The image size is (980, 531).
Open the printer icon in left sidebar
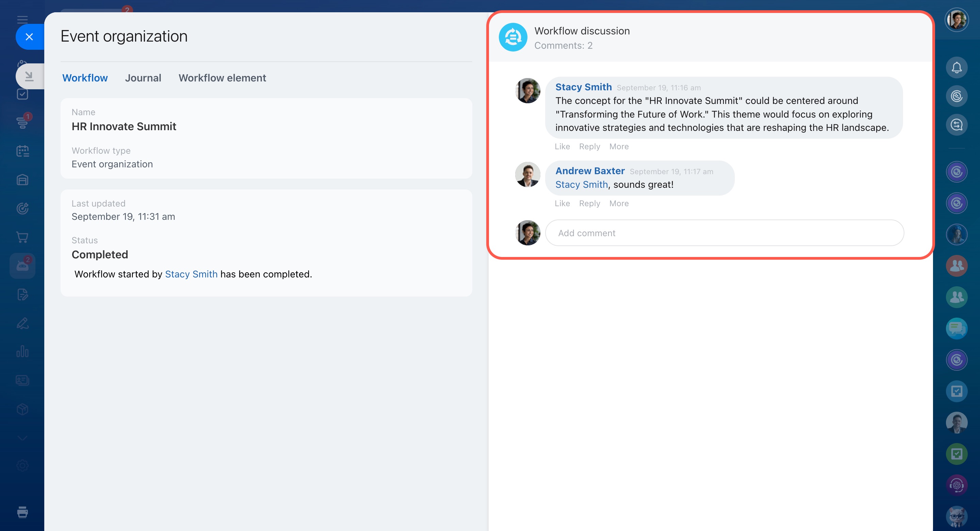pyautogui.click(x=22, y=512)
